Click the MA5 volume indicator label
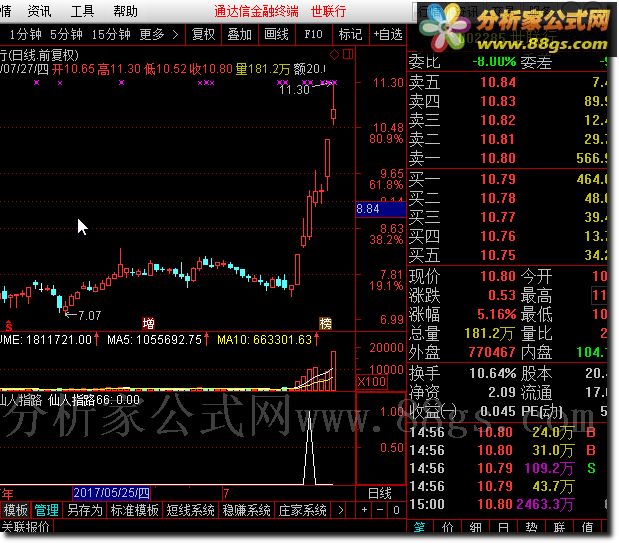Image resolution: width=619 pixels, height=543 pixels. (x=157, y=340)
